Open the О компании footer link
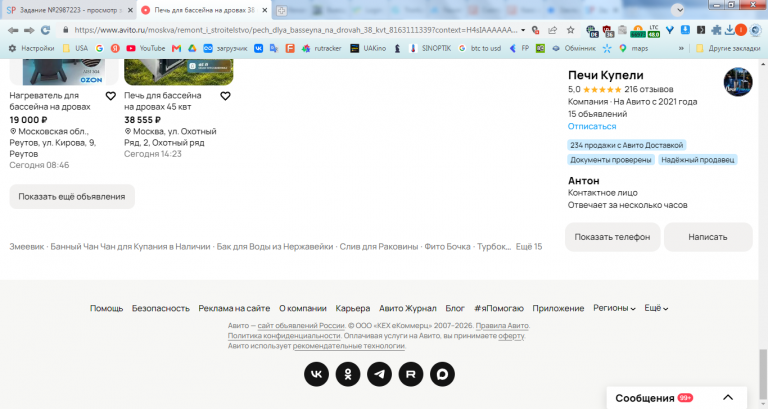 [x=303, y=308]
